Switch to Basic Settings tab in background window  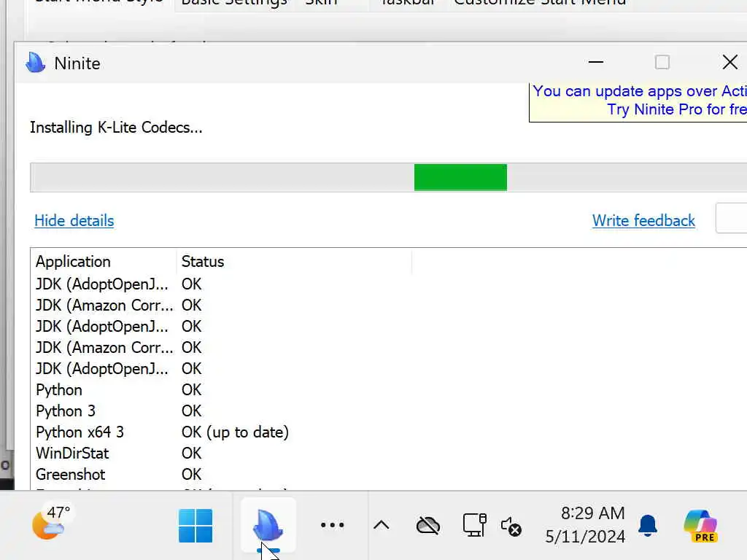[x=234, y=2]
